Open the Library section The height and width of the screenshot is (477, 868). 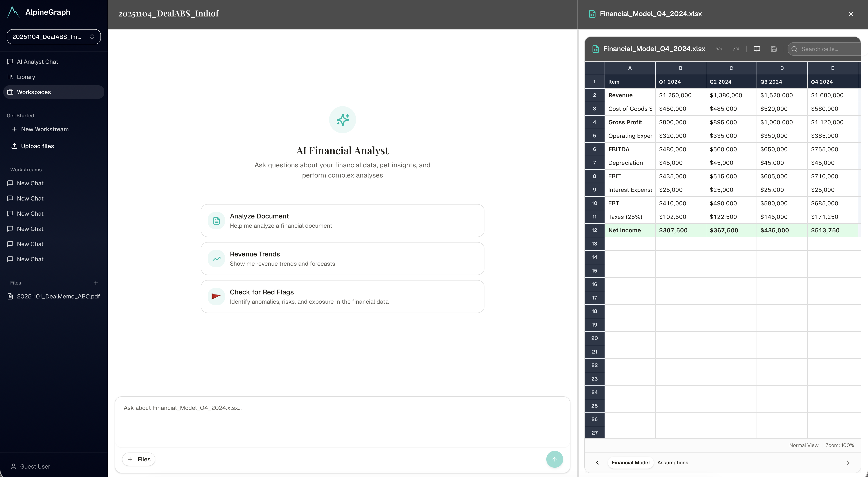[26, 77]
